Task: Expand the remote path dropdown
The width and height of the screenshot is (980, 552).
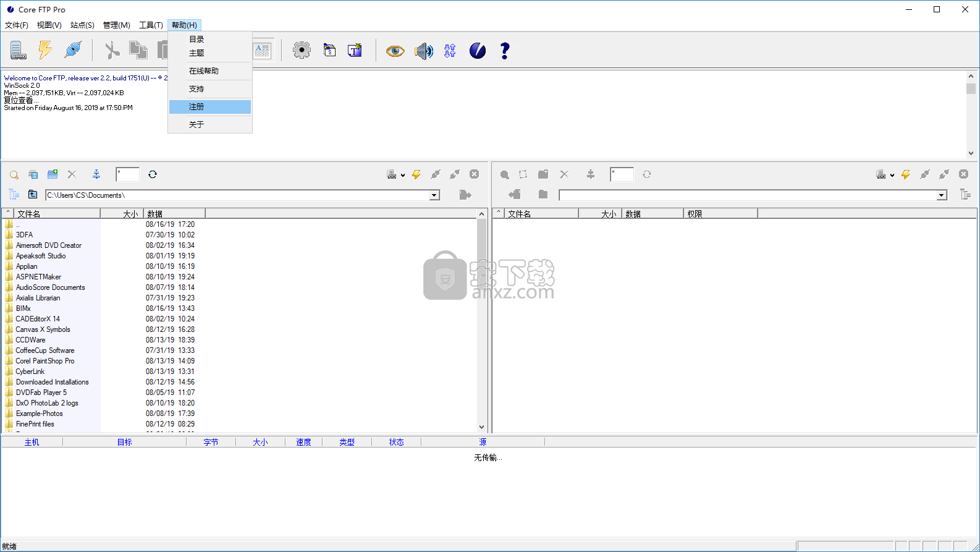Action: click(942, 195)
